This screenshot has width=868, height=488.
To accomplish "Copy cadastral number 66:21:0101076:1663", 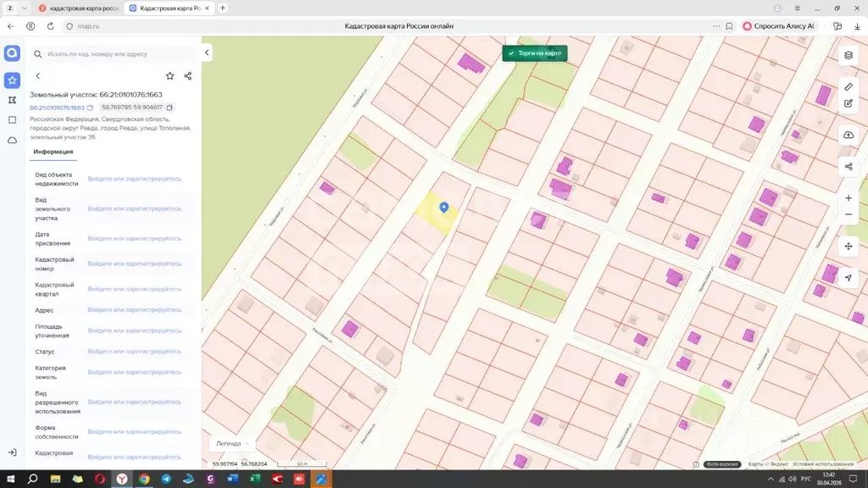I will tap(90, 108).
